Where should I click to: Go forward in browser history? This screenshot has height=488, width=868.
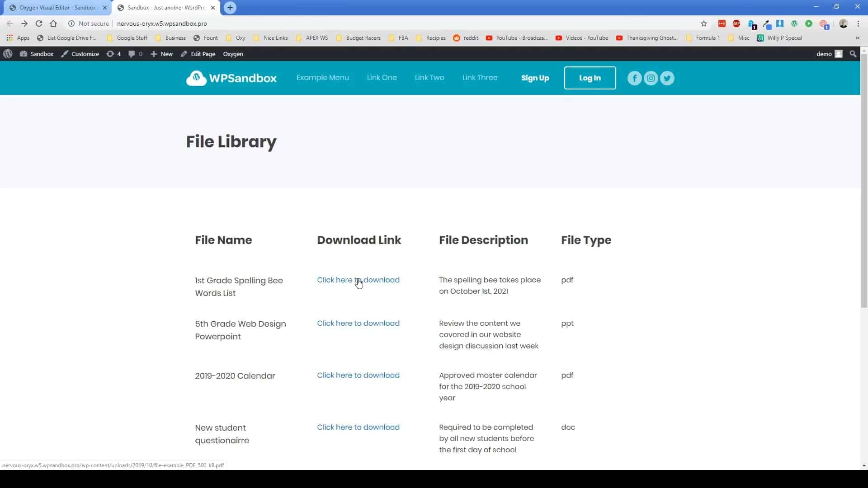24,23
